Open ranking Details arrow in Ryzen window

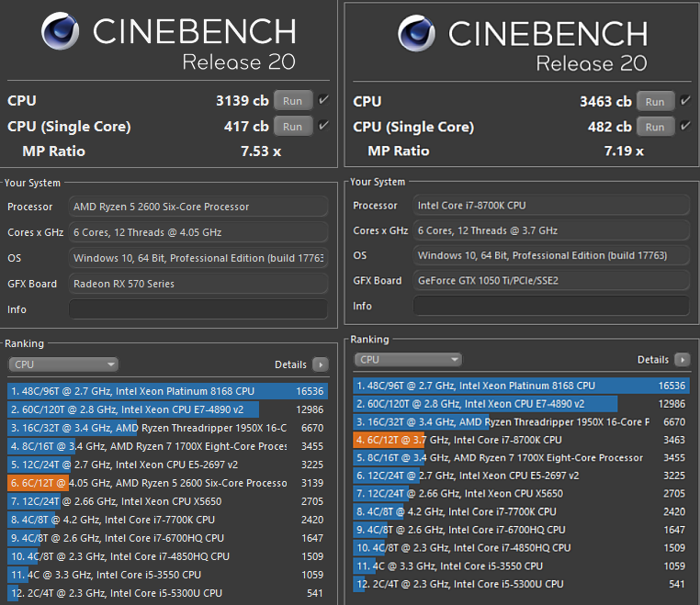tap(321, 364)
